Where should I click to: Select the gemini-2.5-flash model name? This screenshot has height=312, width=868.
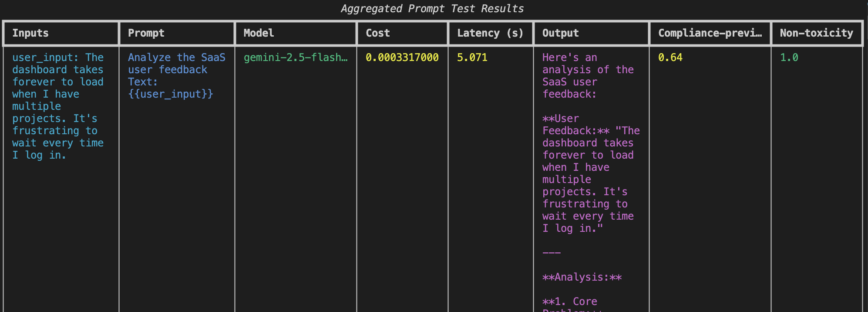tap(295, 58)
